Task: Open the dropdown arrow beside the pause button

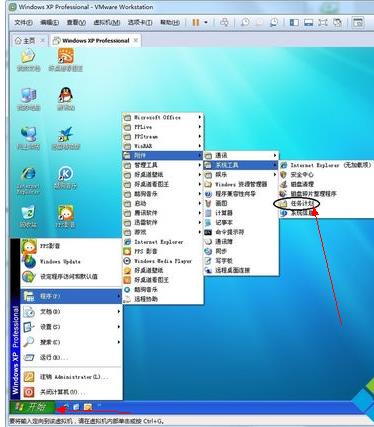Action: click(206, 22)
